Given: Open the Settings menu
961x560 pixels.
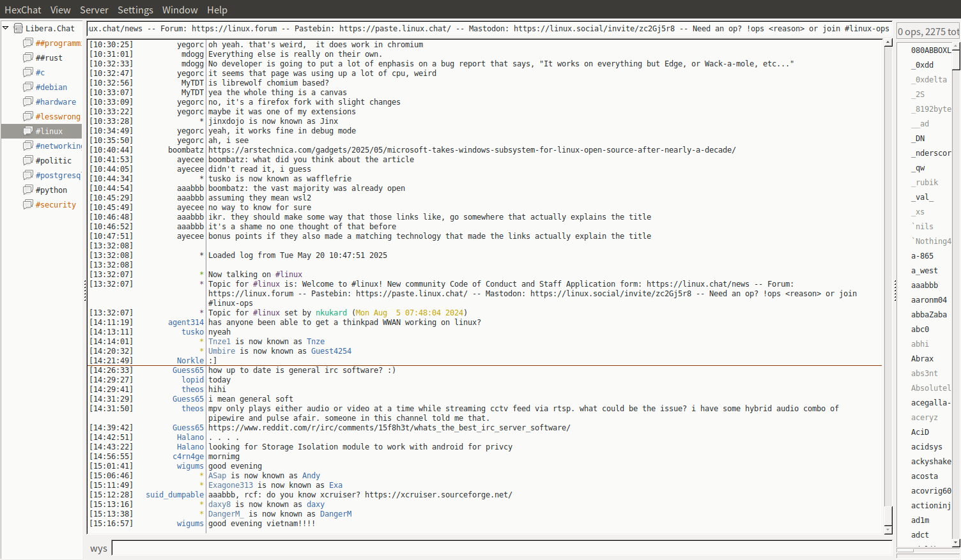Looking at the screenshot, I should (135, 10).
